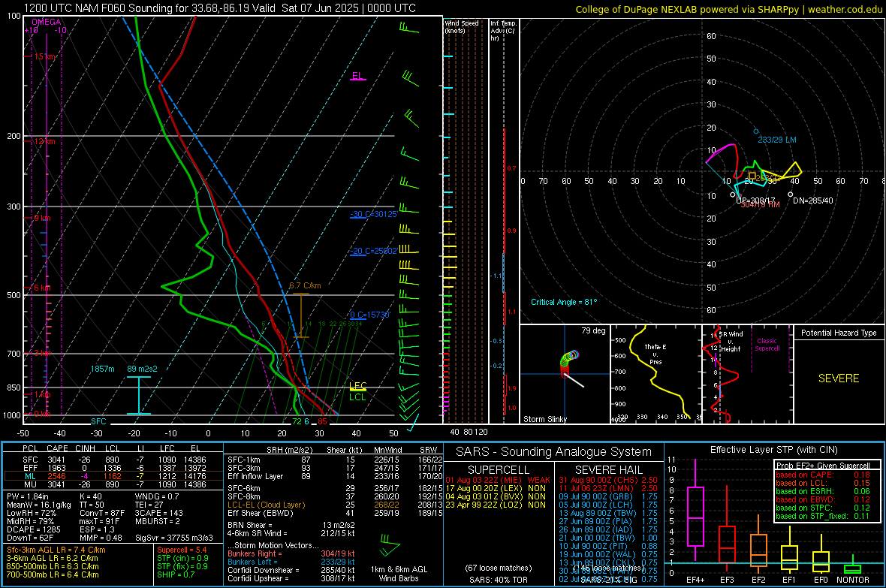886x588 pixels.
Task: Click 'SigSvr = 37755 m3/s3' value
Action: tap(174, 538)
